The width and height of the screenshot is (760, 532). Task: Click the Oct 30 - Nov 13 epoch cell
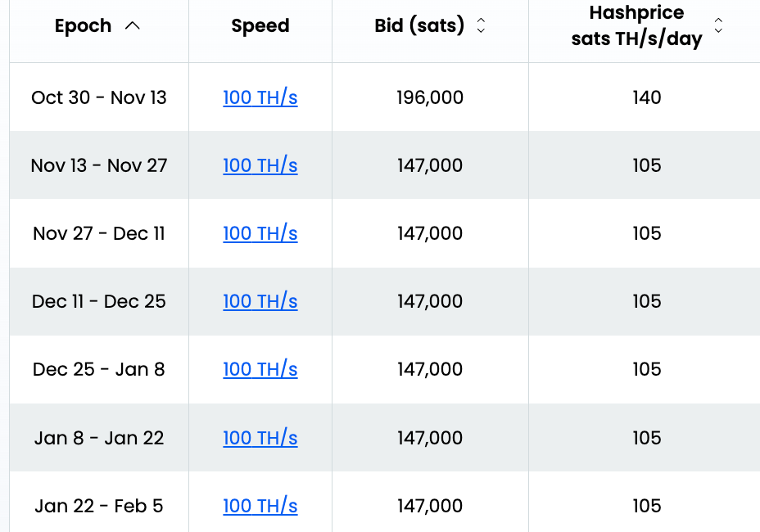click(99, 98)
